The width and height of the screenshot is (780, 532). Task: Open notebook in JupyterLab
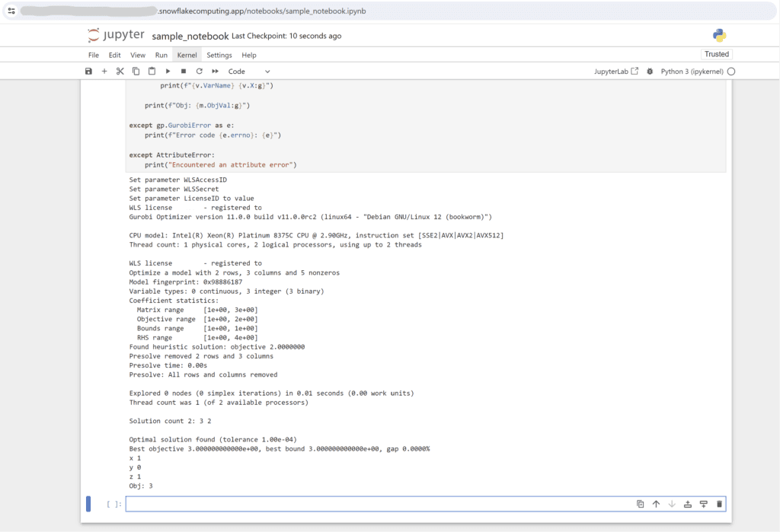[615, 71]
